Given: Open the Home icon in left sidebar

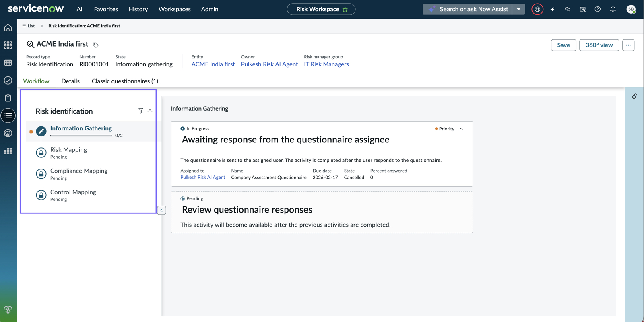Looking at the screenshot, I should pos(8,28).
